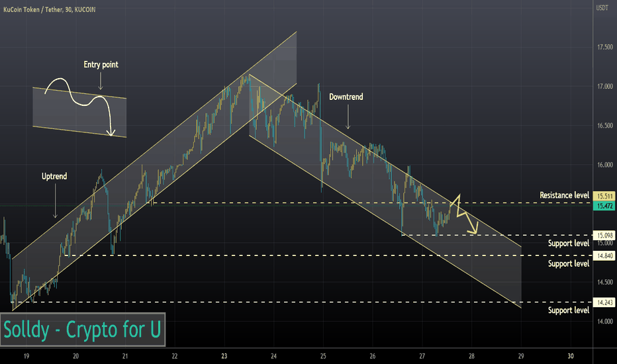The height and width of the screenshot is (364, 617).
Task: Select the 14.840 support price tag
Action: (604, 255)
